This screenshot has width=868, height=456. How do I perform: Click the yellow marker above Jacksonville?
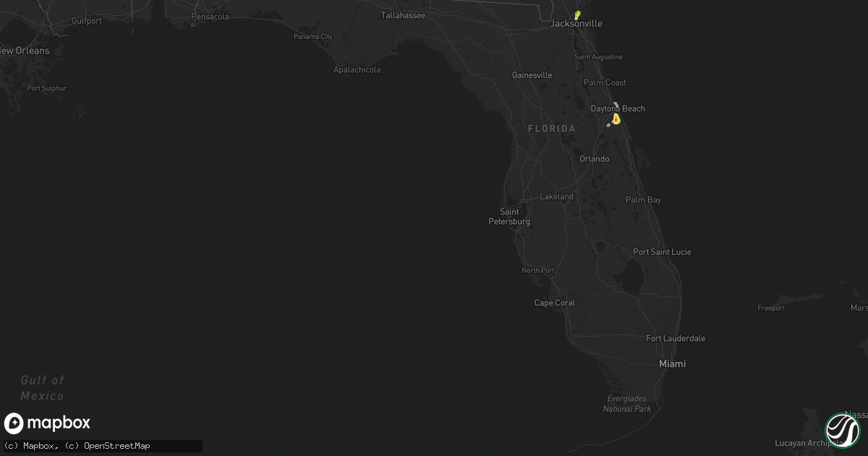point(577,14)
